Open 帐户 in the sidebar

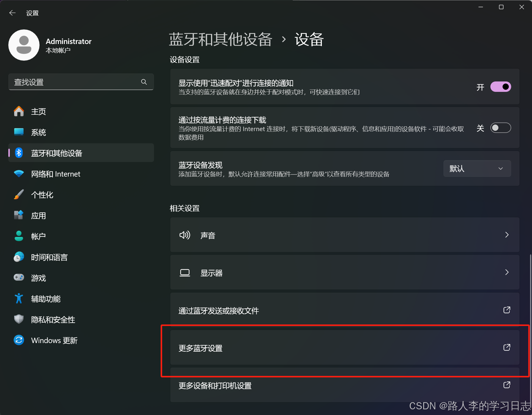point(81,236)
